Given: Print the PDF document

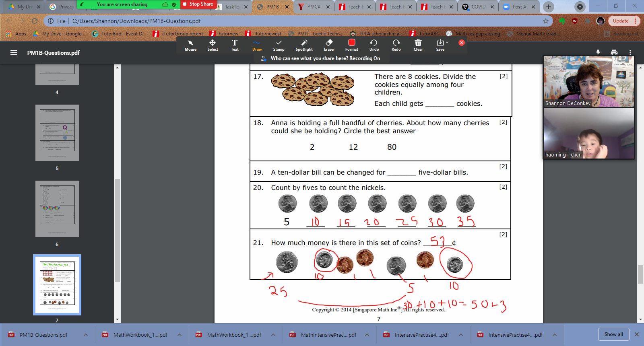Looking at the screenshot, I should coord(614,53).
